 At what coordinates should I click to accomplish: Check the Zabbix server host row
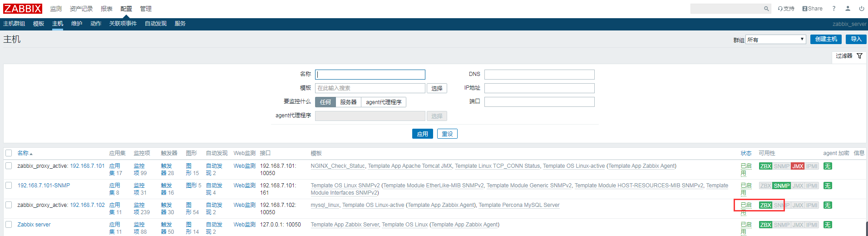pyautogui.click(x=9, y=224)
